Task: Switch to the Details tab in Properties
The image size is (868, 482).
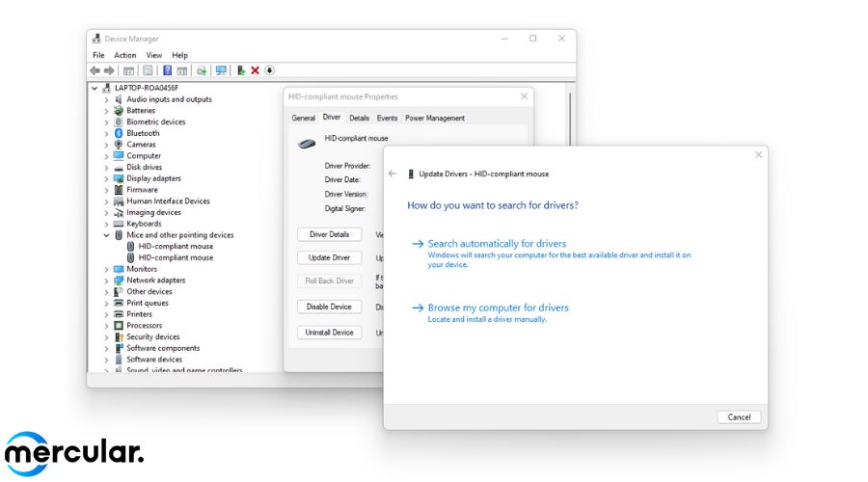Action: click(360, 118)
